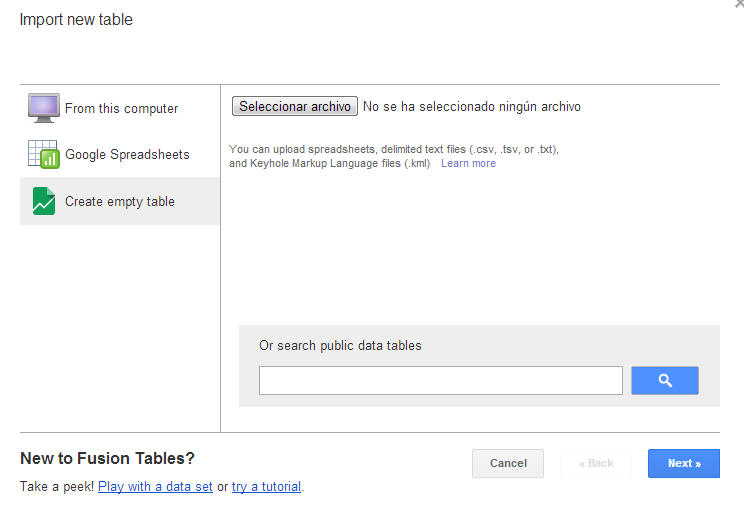Click the greyed-out Back button

[596, 463]
